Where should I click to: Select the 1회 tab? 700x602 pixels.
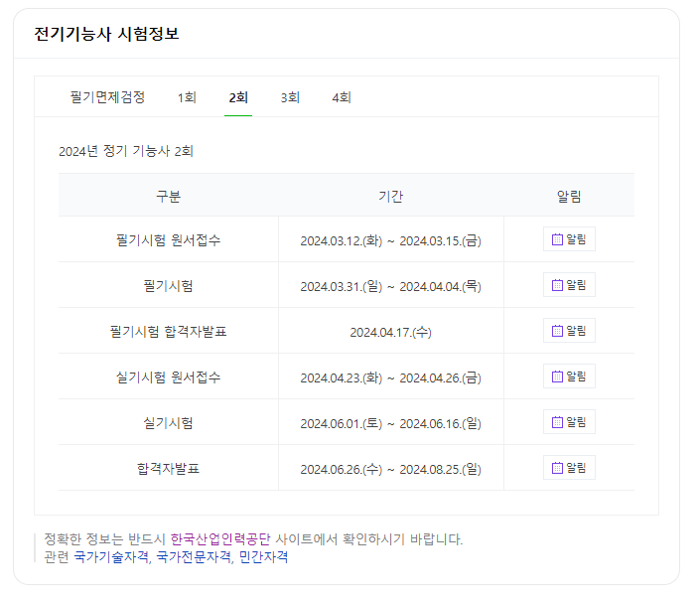pos(187,97)
